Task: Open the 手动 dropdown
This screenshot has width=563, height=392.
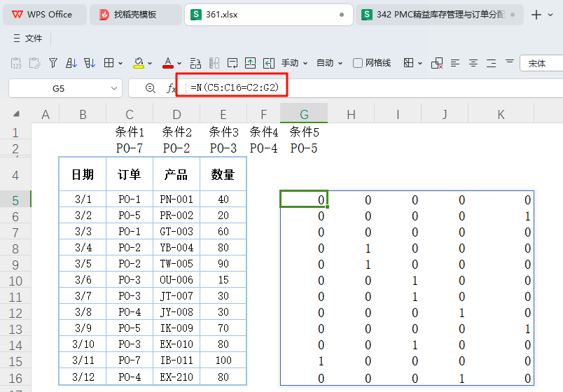Action: 294,63
